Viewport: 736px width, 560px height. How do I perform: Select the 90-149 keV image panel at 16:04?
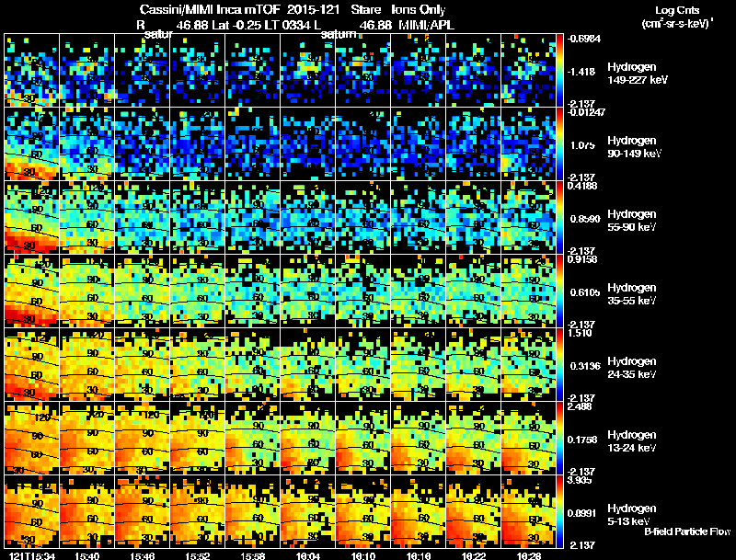308,144
